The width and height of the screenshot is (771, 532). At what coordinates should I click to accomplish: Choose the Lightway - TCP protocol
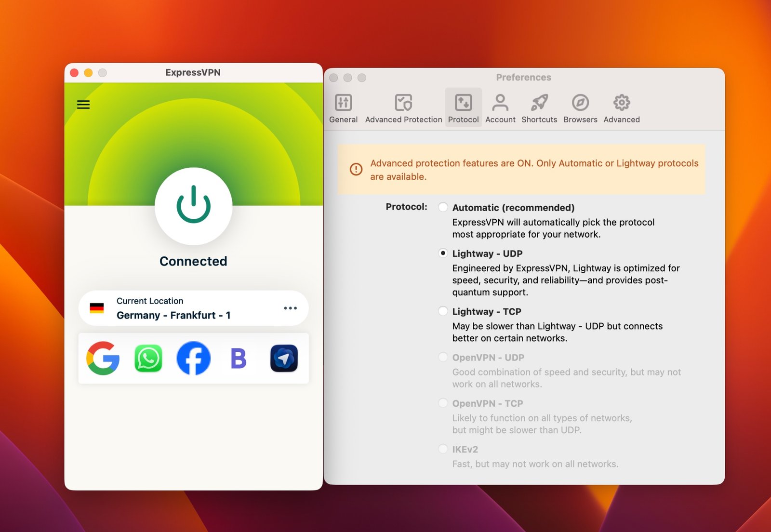[x=442, y=311]
